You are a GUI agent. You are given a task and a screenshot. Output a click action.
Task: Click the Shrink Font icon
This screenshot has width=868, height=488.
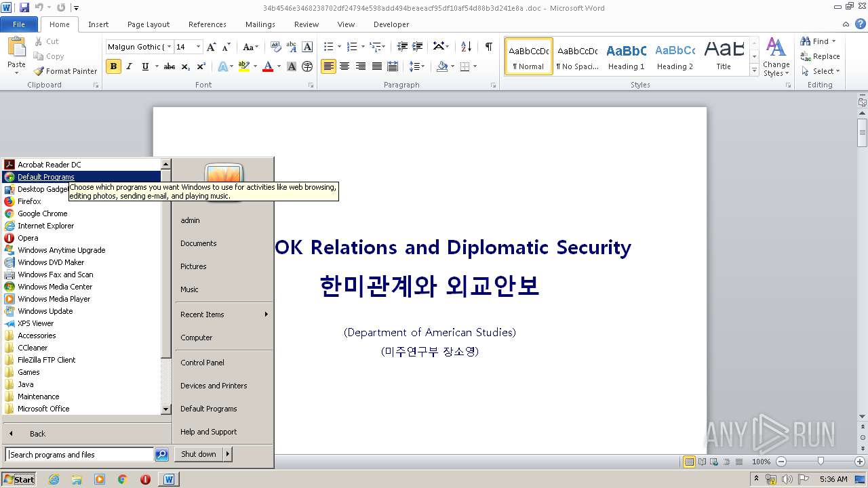226,47
